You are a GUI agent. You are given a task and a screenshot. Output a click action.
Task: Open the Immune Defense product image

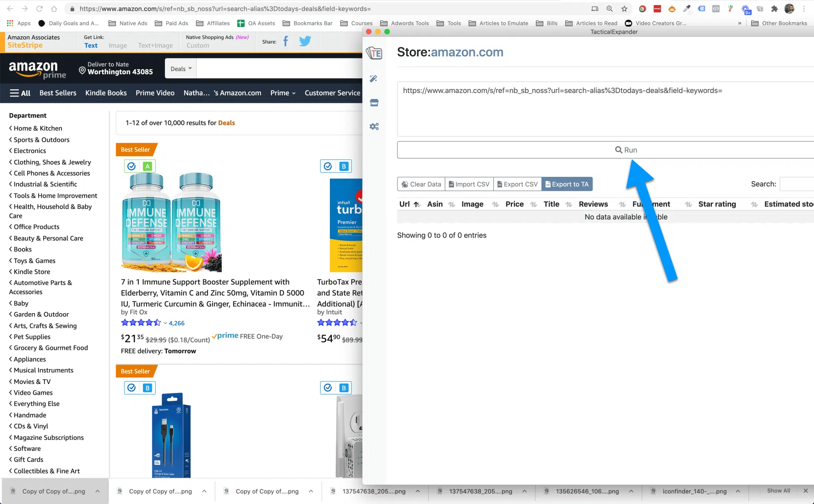(x=171, y=223)
